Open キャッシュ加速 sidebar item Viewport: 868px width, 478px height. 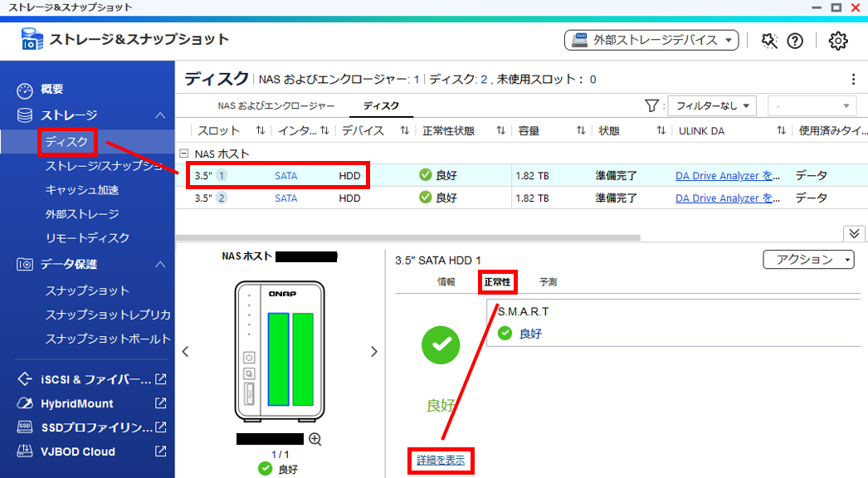(82, 190)
